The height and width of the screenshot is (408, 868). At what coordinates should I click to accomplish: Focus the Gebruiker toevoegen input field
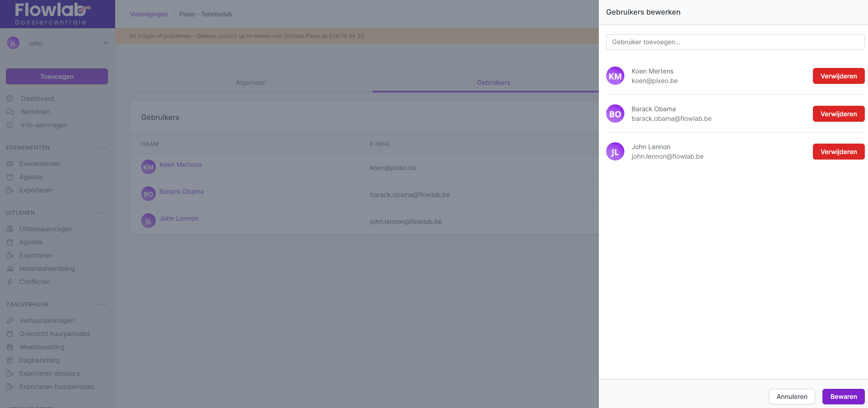click(x=735, y=42)
